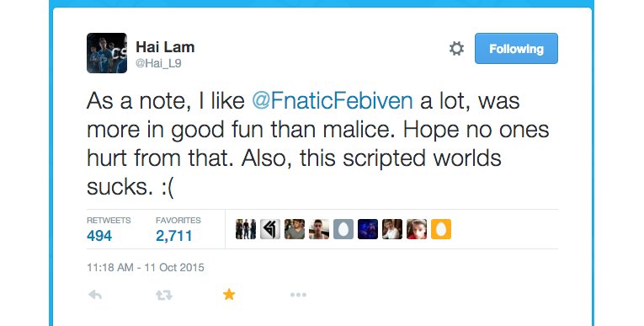Select the avatar of man in grey shirt

[295, 229]
